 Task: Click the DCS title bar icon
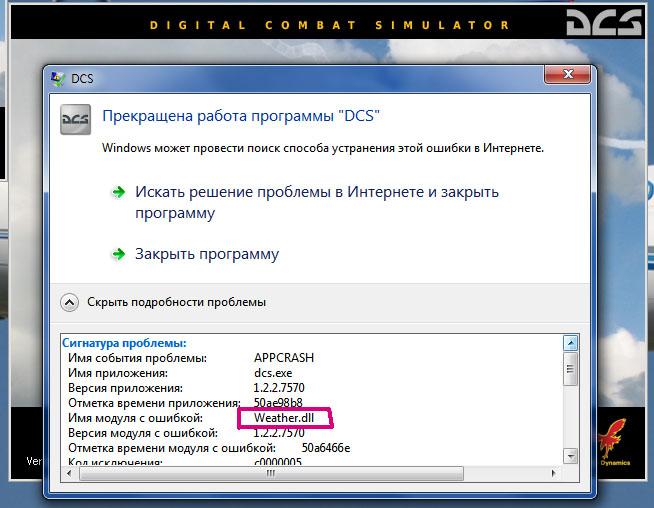tap(58, 78)
